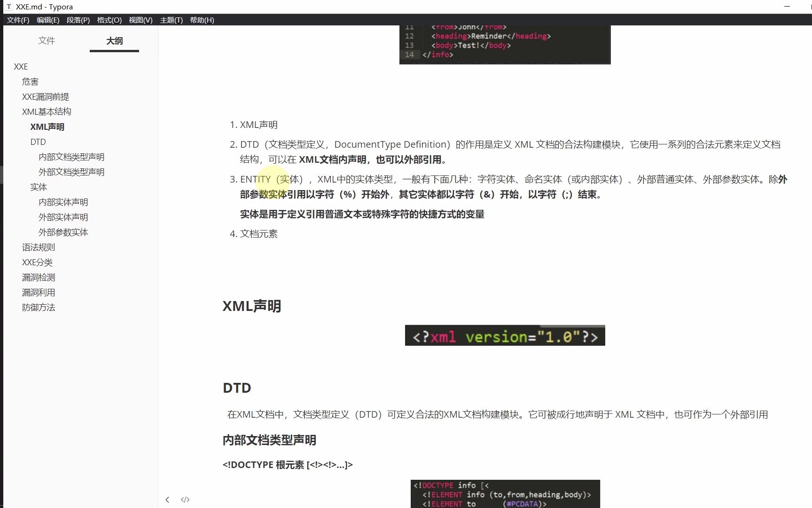Open the 段落(P) menu

(x=78, y=20)
